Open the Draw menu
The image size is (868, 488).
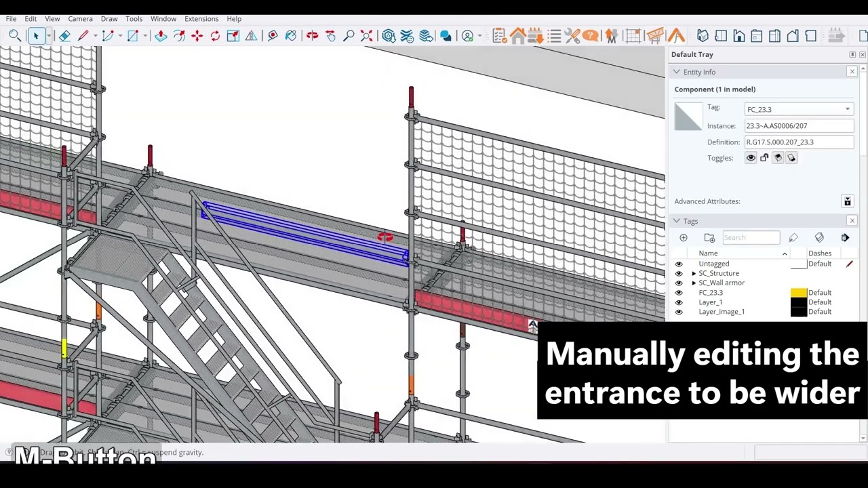pyautogui.click(x=109, y=19)
